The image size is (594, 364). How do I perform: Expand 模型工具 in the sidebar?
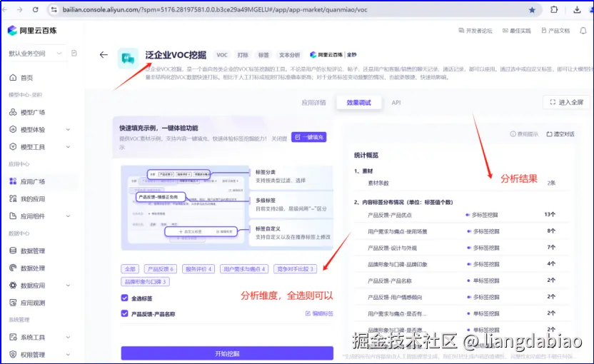coord(68,147)
